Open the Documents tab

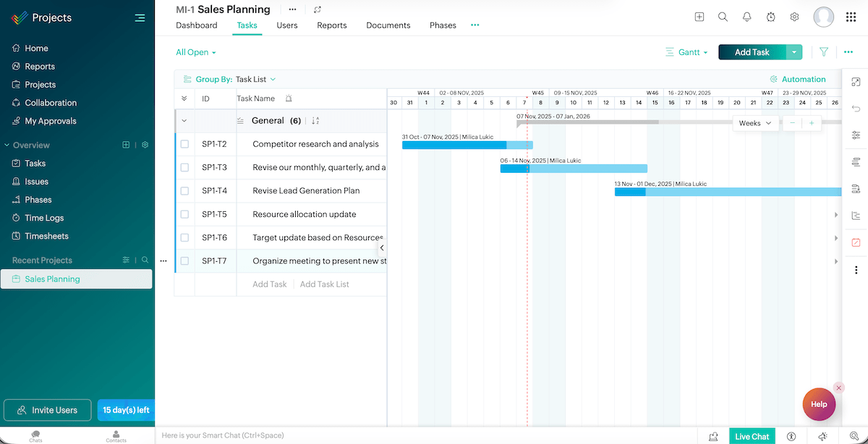388,25
